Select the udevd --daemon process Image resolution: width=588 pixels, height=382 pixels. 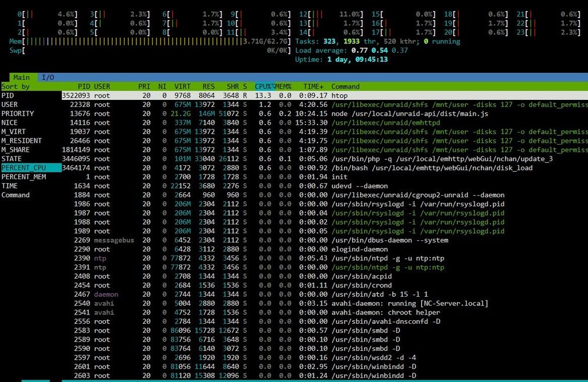point(325,186)
